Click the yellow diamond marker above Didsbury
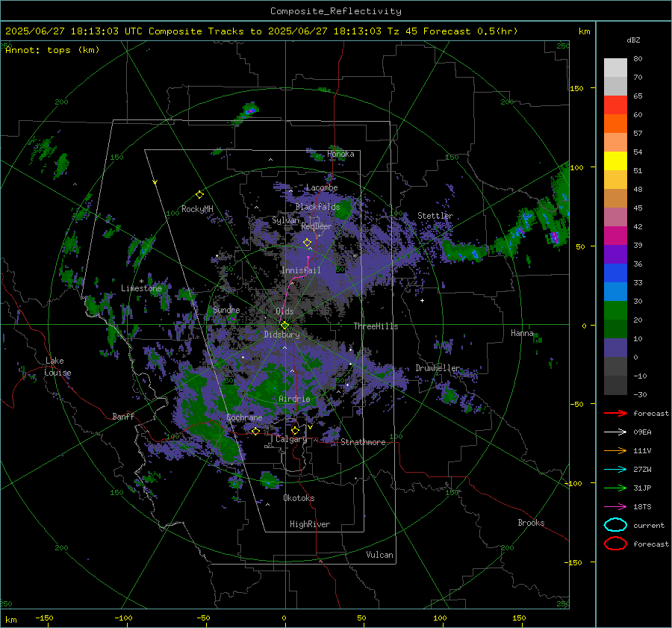Screen dimensions: 672x628 [x=284, y=326]
